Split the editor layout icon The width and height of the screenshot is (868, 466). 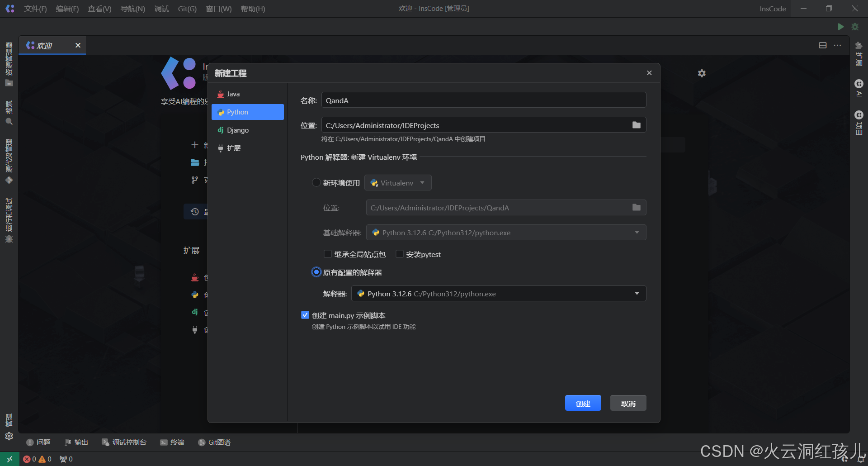coord(823,45)
